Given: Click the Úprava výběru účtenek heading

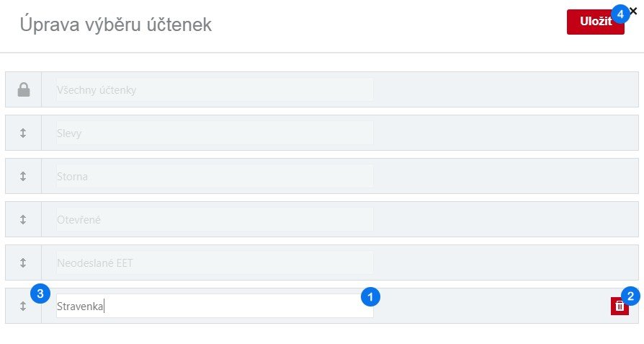Looking at the screenshot, I should pos(115,25).
